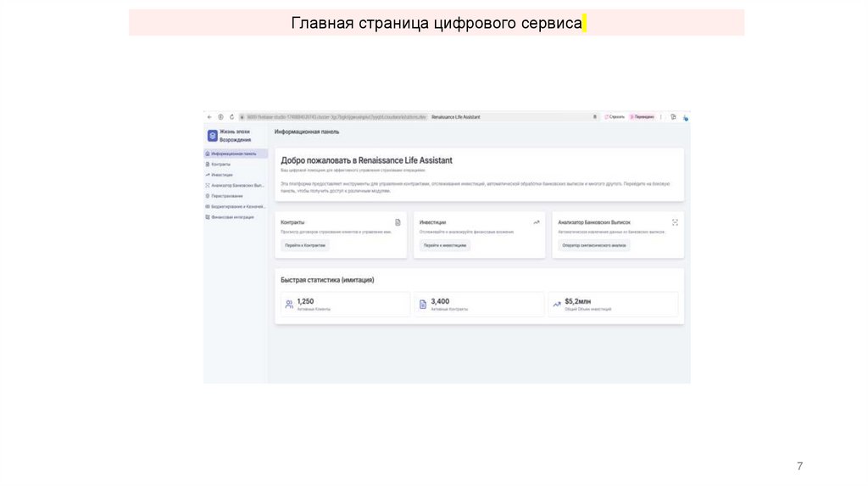Click the 'Перейти к инвестициям' button

point(444,245)
